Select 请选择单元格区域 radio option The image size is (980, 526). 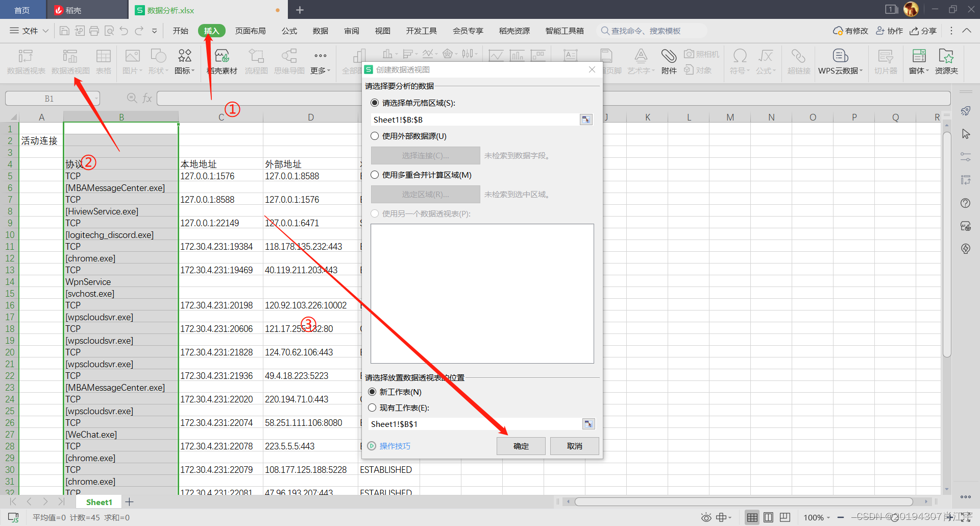point(375,103)
